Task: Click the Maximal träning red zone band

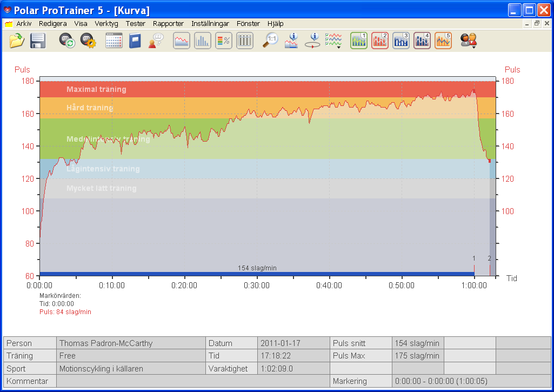Action: coord(268,89)
